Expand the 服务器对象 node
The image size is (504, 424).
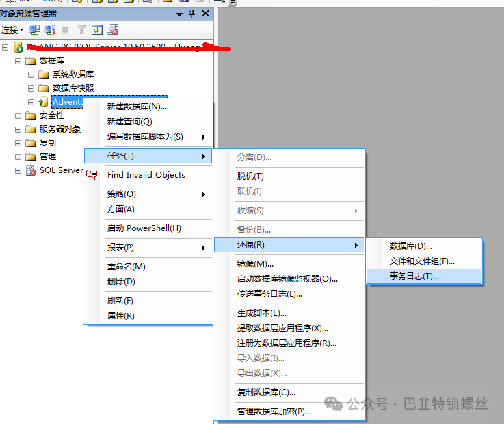(18, 129)
